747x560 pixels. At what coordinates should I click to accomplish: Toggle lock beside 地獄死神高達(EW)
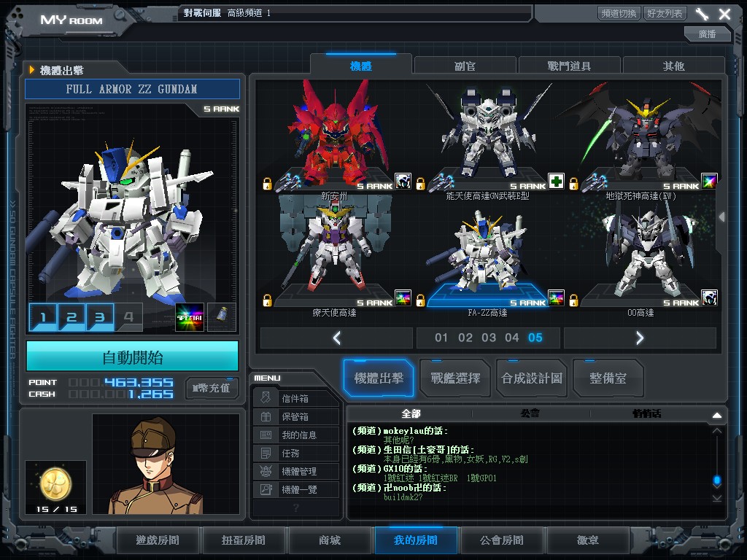(x=573, y=183)
